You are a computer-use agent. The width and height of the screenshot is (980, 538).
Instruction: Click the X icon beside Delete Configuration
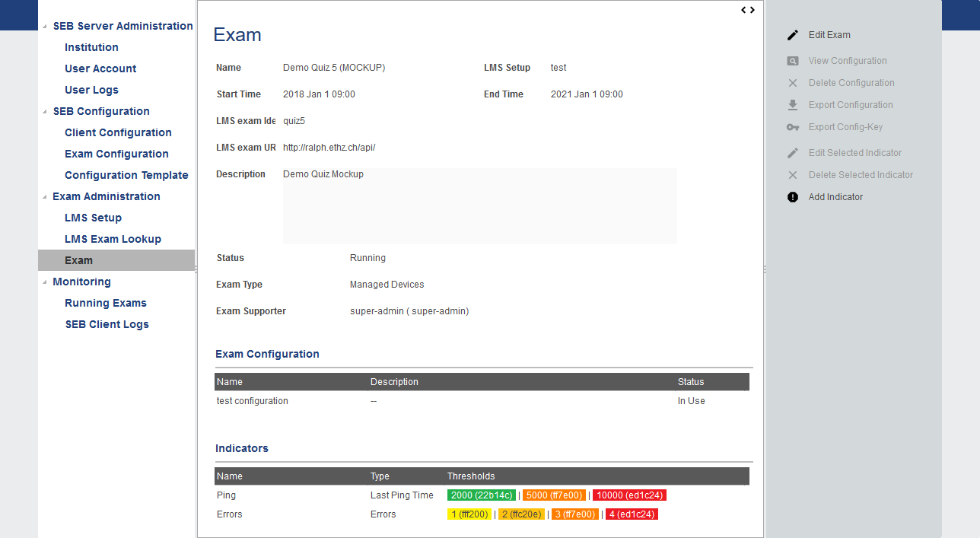(793, 83)
